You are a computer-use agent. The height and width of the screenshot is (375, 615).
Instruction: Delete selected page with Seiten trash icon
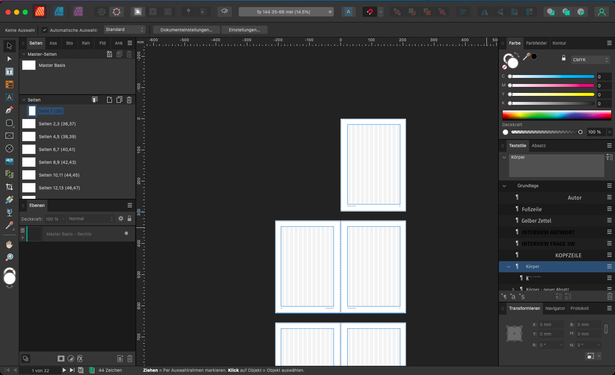[129, 100]
